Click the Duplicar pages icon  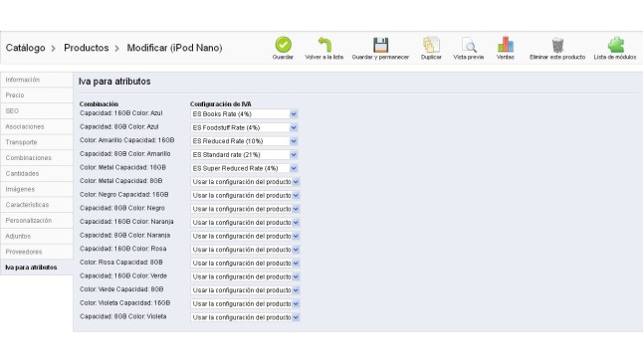(431, 45)
